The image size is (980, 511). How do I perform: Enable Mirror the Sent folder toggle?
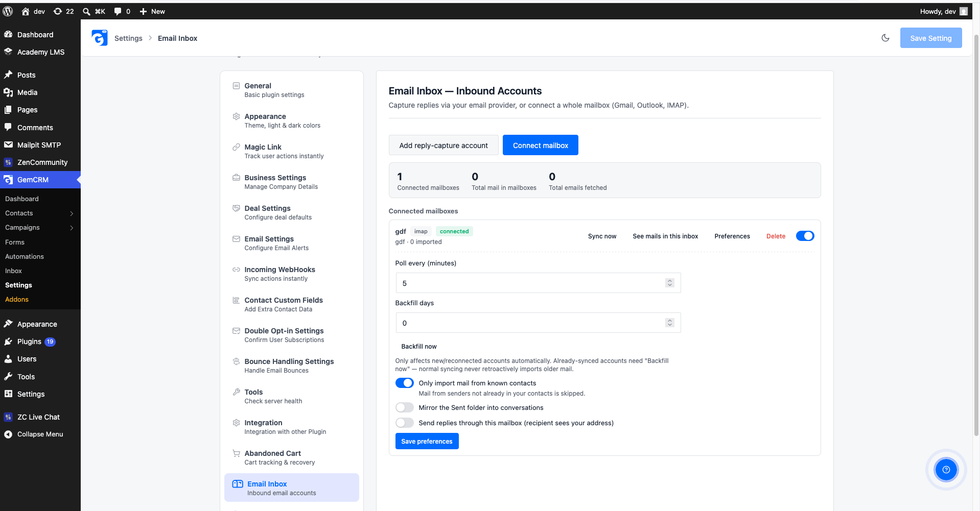404,407
